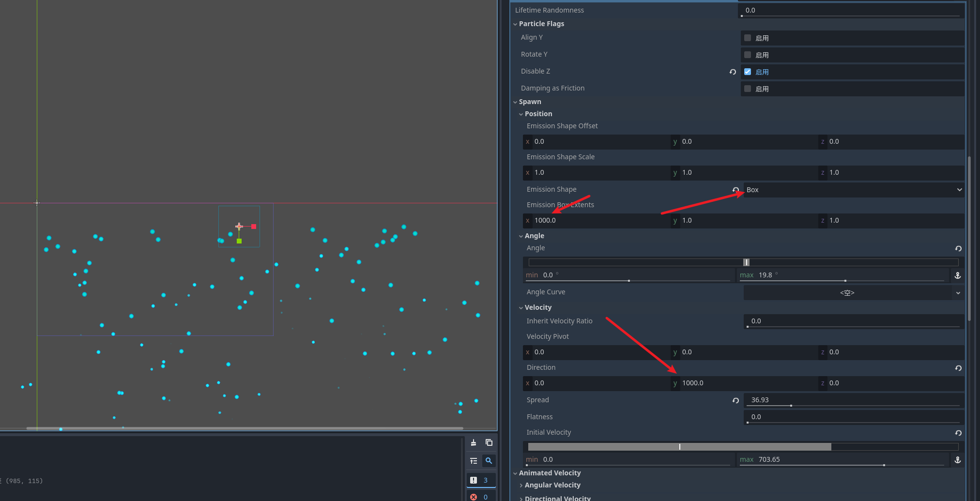Click the Initial Velocity range bar
The height and width of the screenshot is (501, 980).
(743, 447)
